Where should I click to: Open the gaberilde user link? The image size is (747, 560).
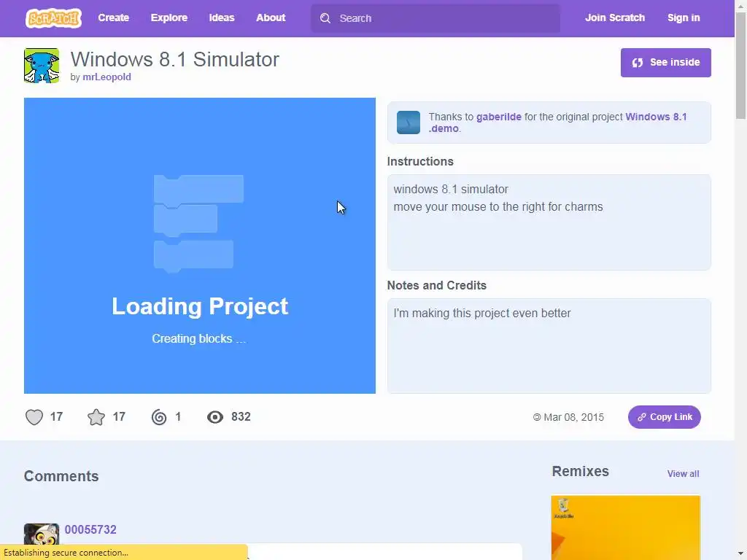(499, 117)
